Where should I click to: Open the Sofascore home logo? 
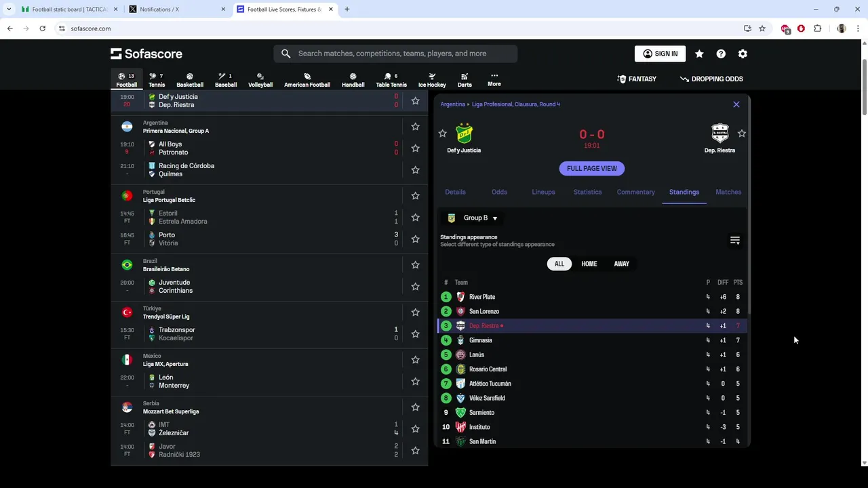146,54
